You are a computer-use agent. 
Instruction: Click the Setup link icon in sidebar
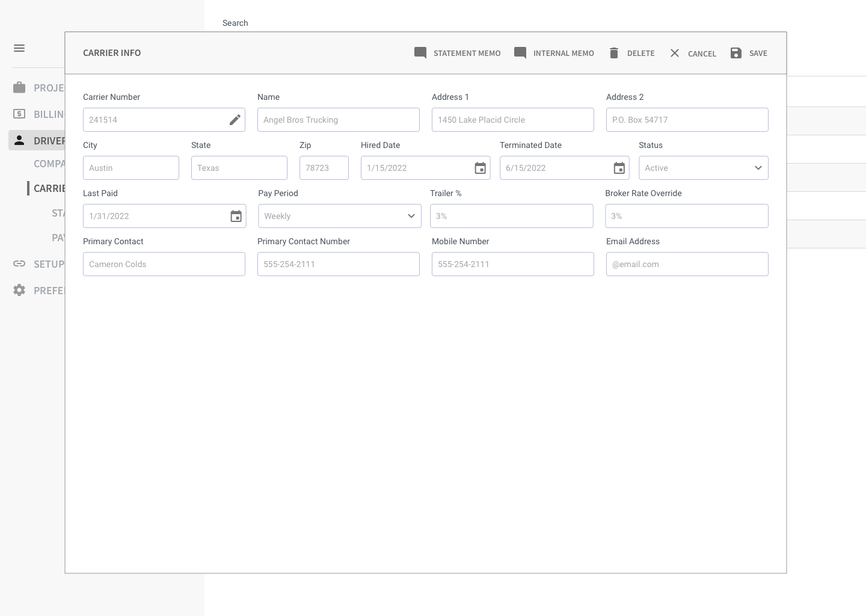19,263
